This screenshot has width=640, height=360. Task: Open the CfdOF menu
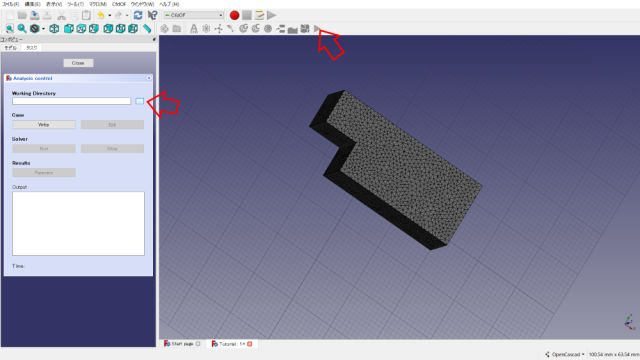pos(119,4)
